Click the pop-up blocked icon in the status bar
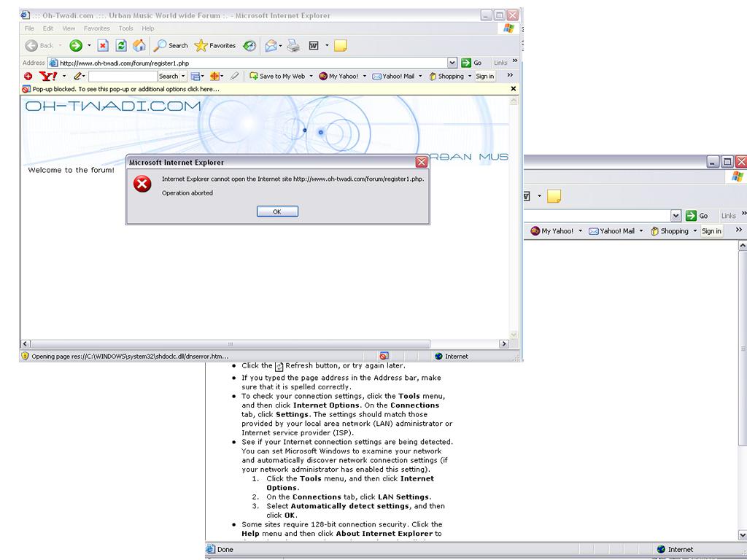Screen dimensions: 747x560 [x=384, y=356]
